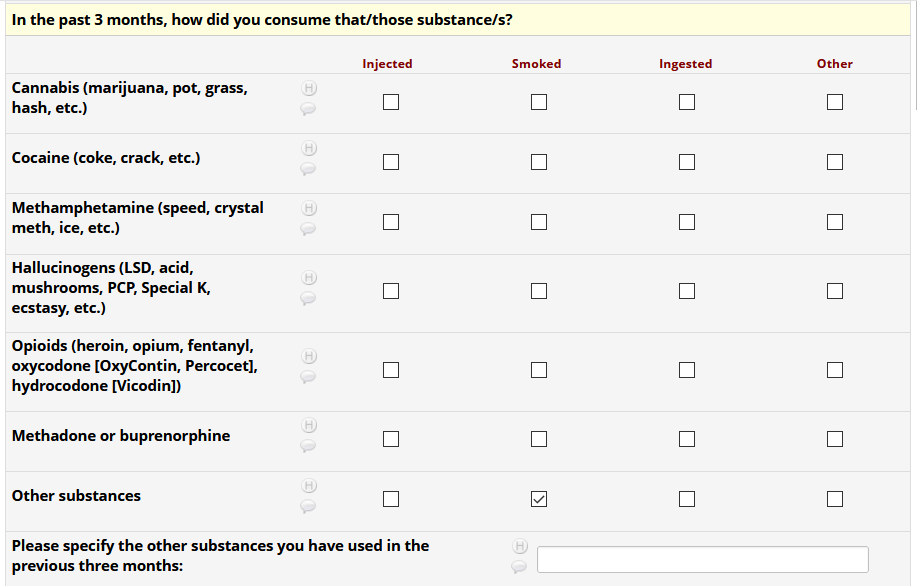Viewport: 917px width, 586px height.
Task: Click history icon for Cocaine row
Action: (x=309, y=148)
